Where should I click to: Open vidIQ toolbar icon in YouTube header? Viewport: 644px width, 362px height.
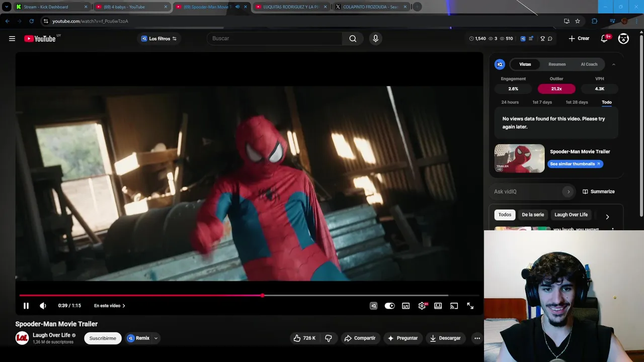tap(523, 39)
